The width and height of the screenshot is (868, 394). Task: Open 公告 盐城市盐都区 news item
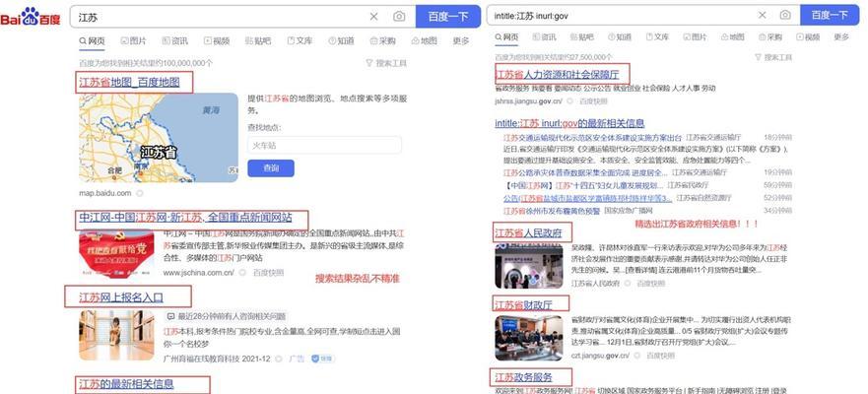coord(587,198)
